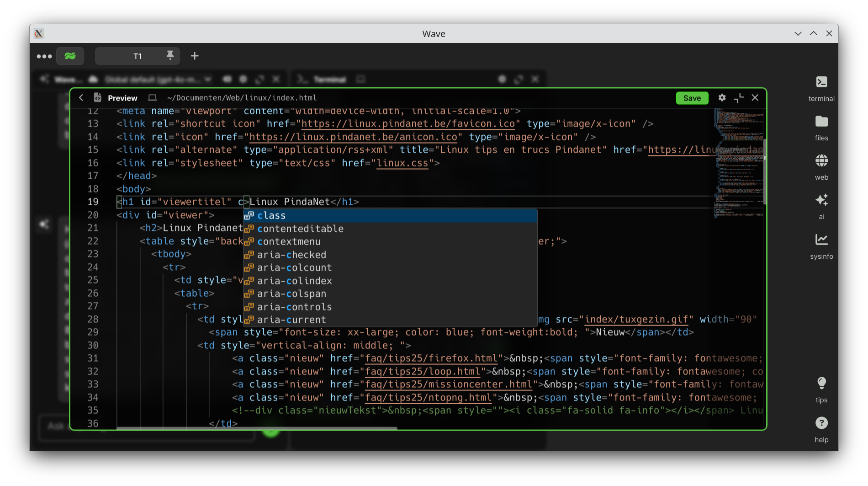Viewport: 868px width, 486px height.
Task: Open the terminal widget in sidebar
Action: pos(821,89)
